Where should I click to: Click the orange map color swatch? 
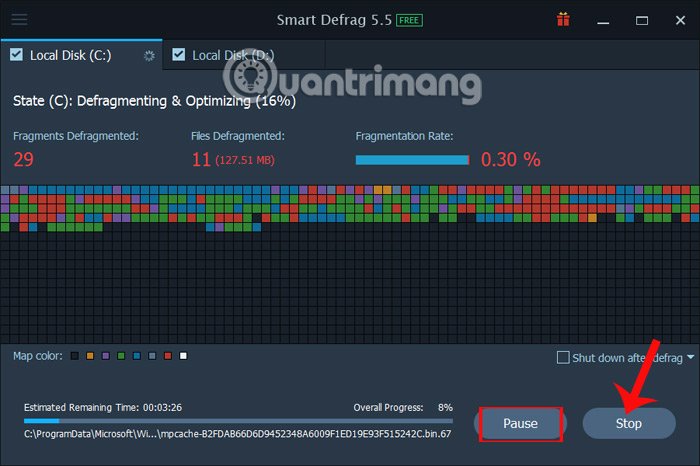[x=90, y=356]
